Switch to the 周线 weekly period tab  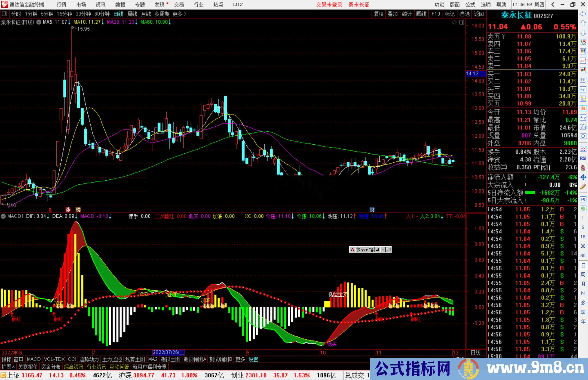pyautogui.click(x=132, y=14)
